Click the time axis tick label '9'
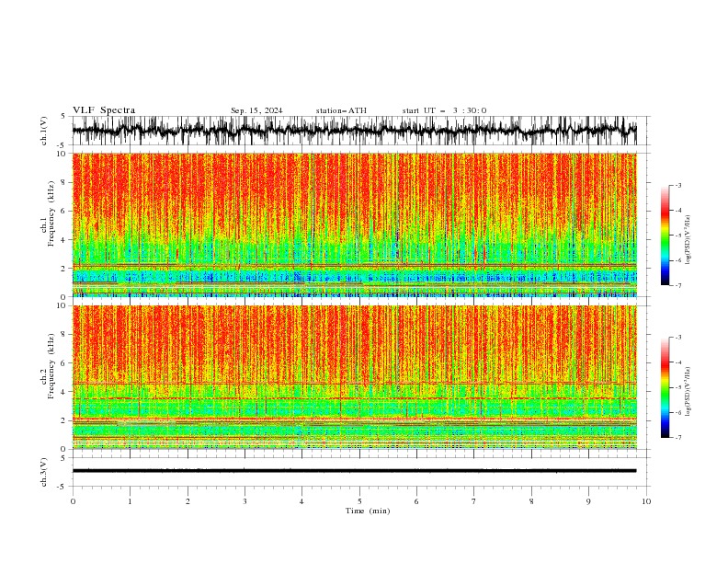728x563 pixels. point(588,501)
